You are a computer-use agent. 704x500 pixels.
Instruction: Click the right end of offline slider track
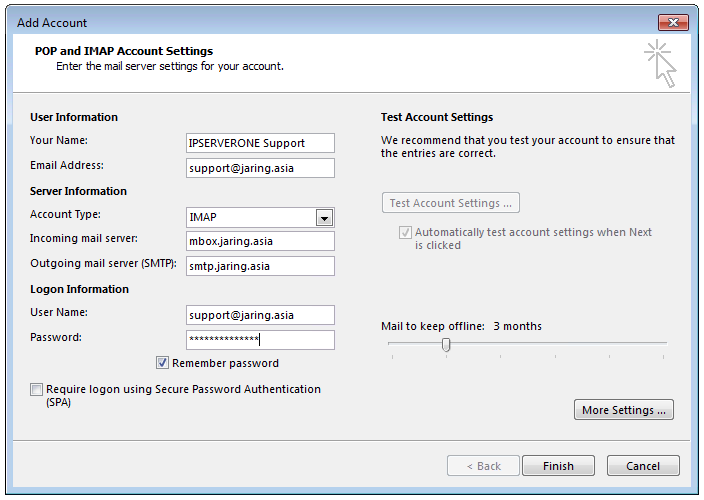(663, 343)
